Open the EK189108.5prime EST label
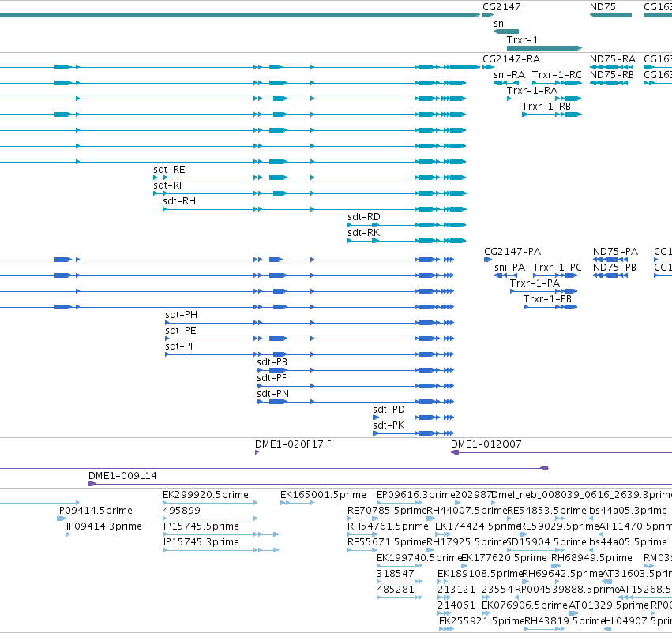The height and width of the screenshot is (633, 672). pos(480,575)
